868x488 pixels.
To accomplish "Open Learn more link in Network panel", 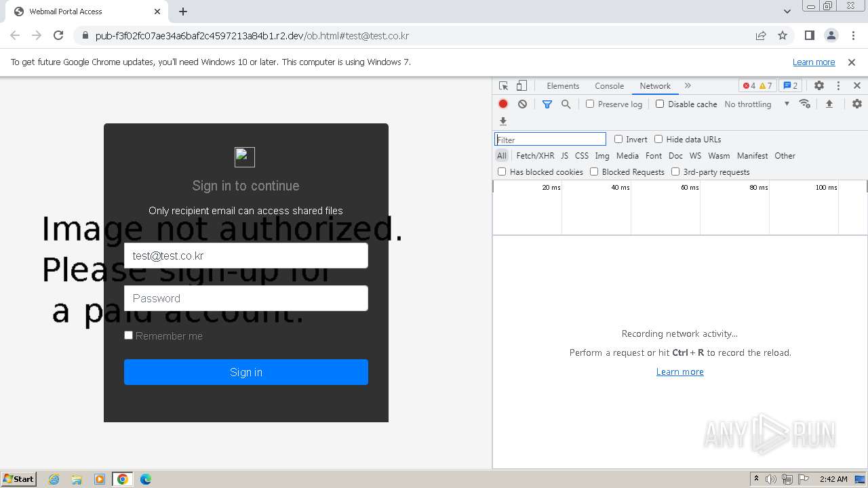I will pos(680,371).
